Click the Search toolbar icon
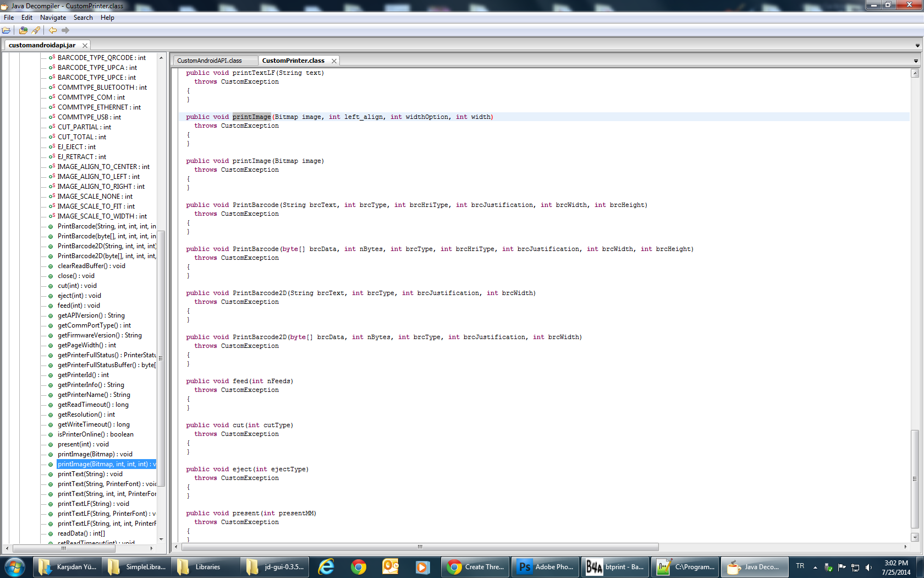The height and width of the screenshot is (578, 924). pos(36,30)
